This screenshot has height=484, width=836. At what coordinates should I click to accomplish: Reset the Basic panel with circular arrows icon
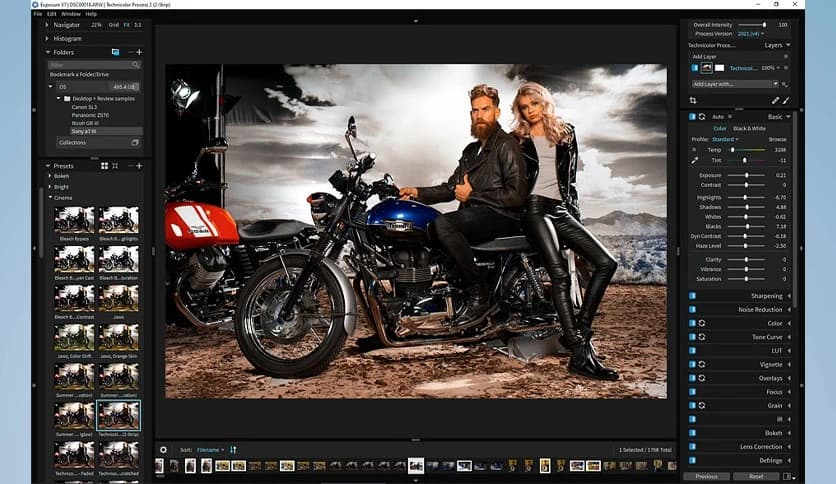coord(702,117)
